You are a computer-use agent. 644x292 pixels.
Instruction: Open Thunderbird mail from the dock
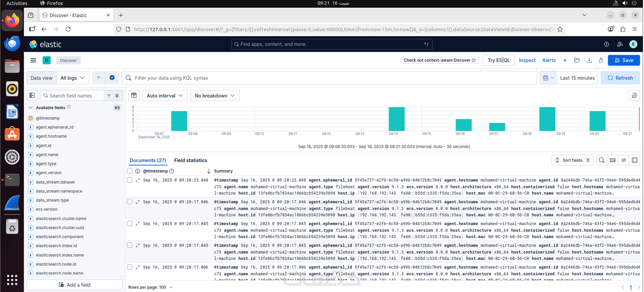12,43
